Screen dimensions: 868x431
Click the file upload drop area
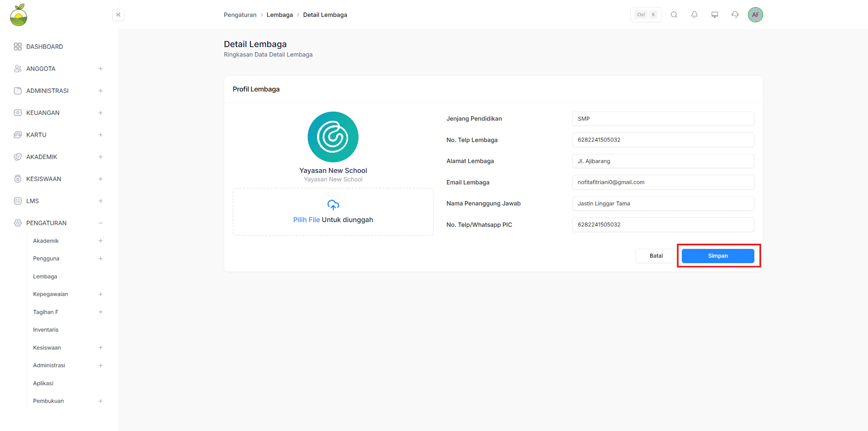coord(333,212)
